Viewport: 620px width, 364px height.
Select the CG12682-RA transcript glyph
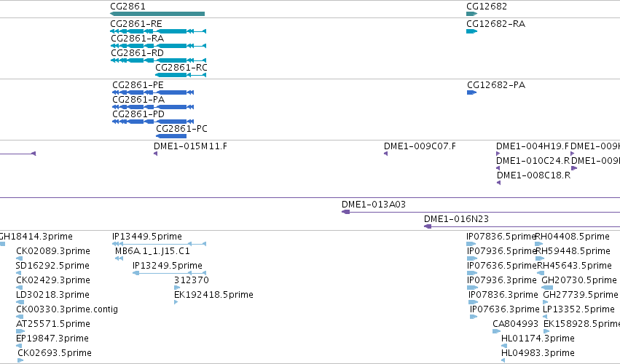(471, 31)
